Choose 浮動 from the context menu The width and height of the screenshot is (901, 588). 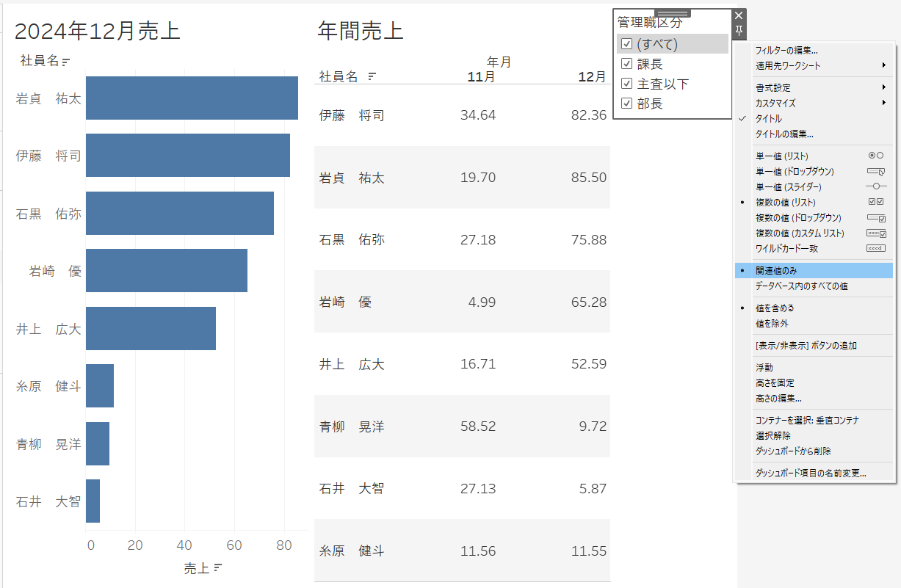(814, 367)
